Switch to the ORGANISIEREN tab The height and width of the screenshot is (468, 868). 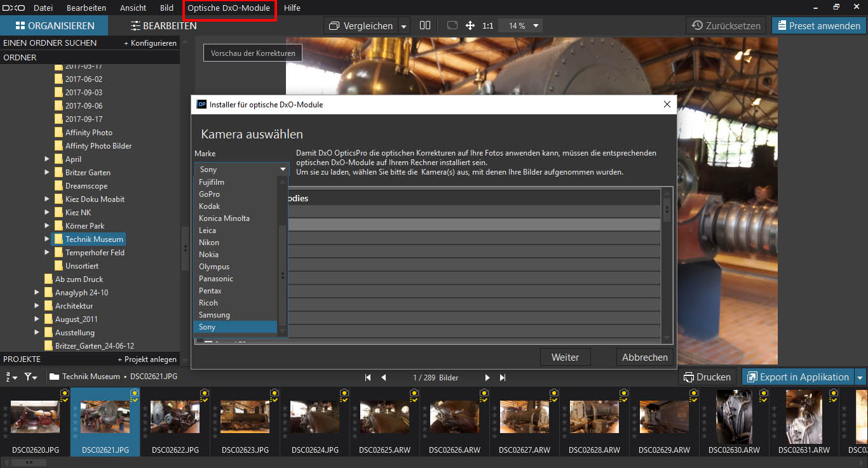[x=54, y=26]
